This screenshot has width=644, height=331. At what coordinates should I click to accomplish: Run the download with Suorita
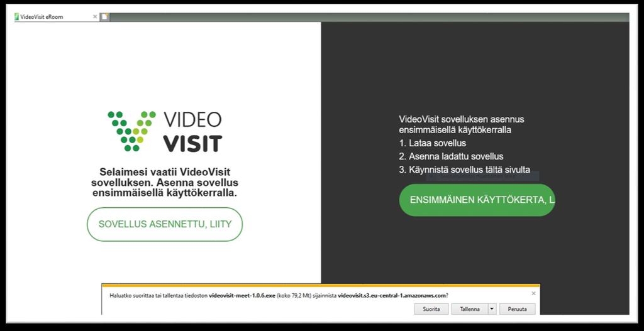[431, 309]
